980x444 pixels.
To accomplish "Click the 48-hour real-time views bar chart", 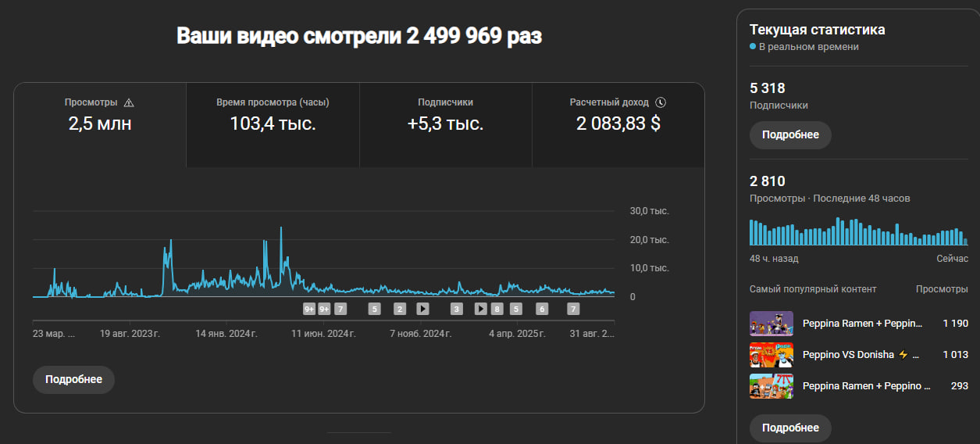I will [858, 232].
